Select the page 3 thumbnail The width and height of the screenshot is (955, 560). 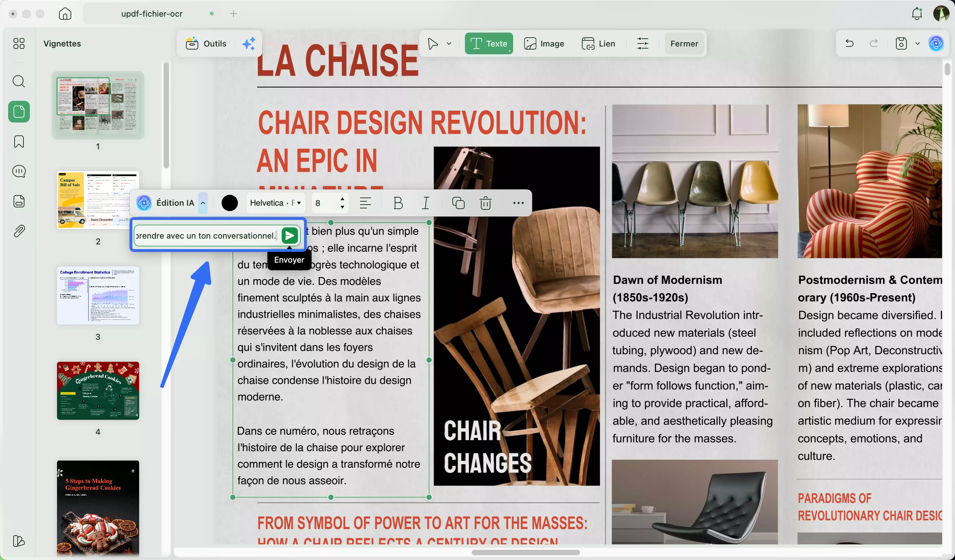pos(98,296)
